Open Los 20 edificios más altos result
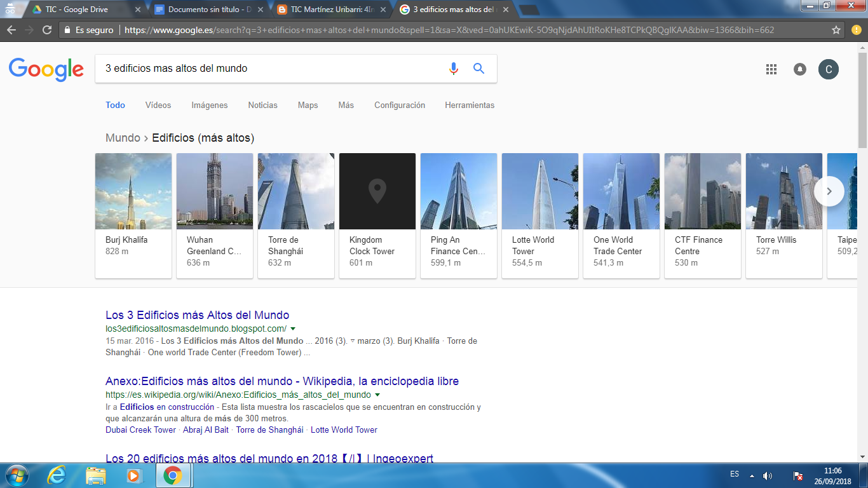This screenshot has width=868, height=488. pos(269,458)
